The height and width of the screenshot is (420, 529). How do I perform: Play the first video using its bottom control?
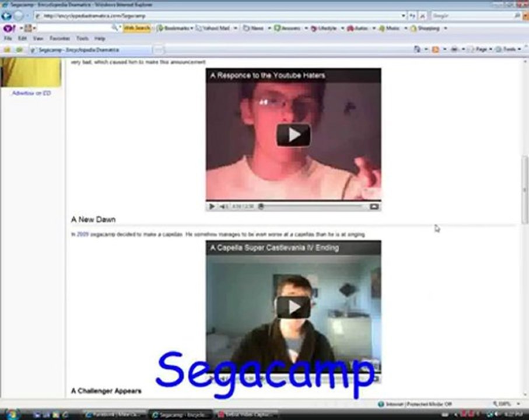pos(212,206)
